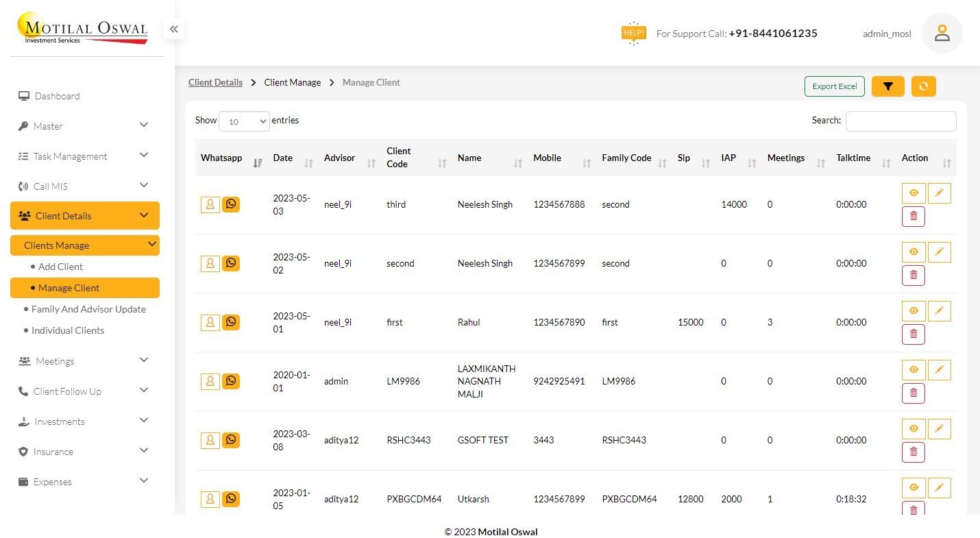View details of client code third
This screenshot has height=538, width=980.
914,193
